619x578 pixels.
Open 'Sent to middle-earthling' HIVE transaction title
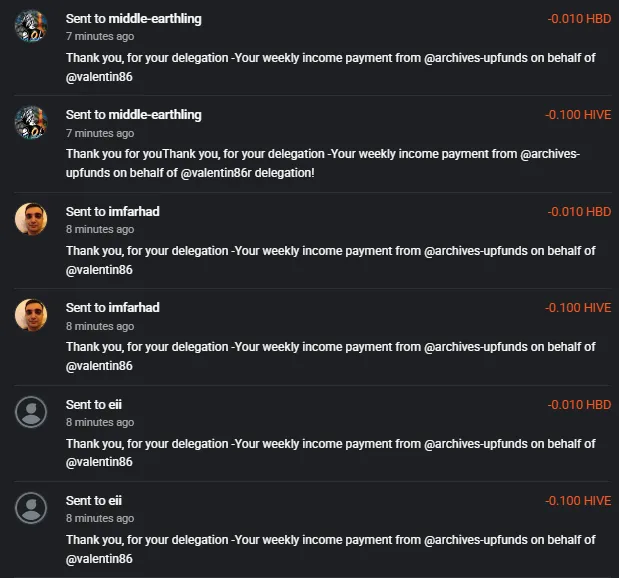(133, 115)
